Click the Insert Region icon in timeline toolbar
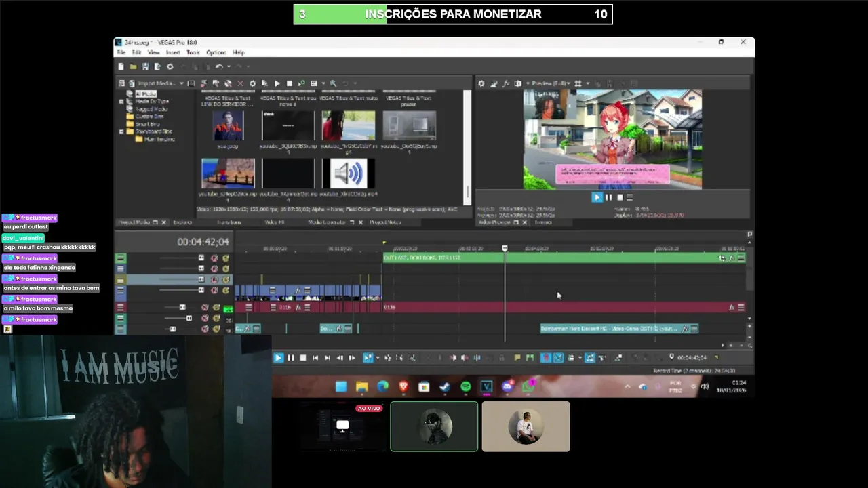The image size is (868, 488). click(530, 357)
